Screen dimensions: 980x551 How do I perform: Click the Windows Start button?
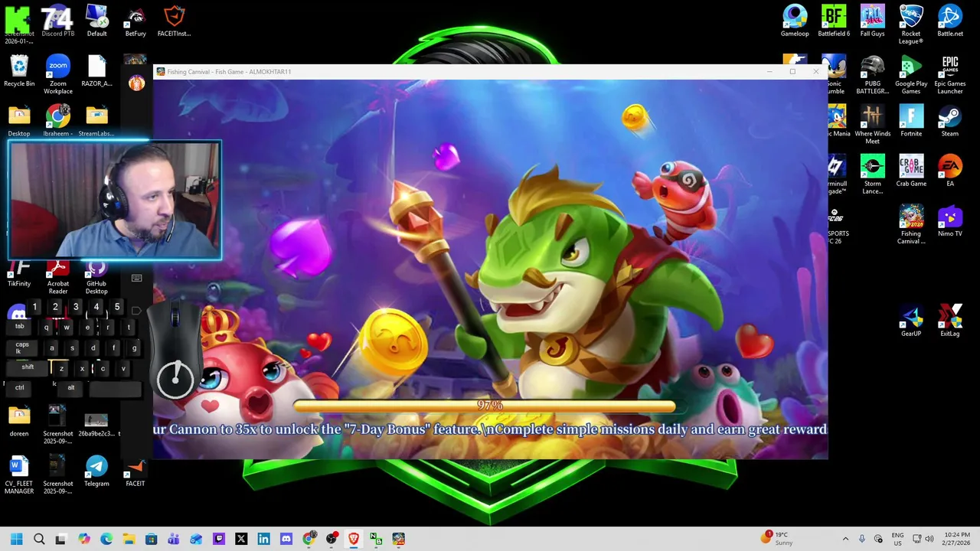coord(17,539)
